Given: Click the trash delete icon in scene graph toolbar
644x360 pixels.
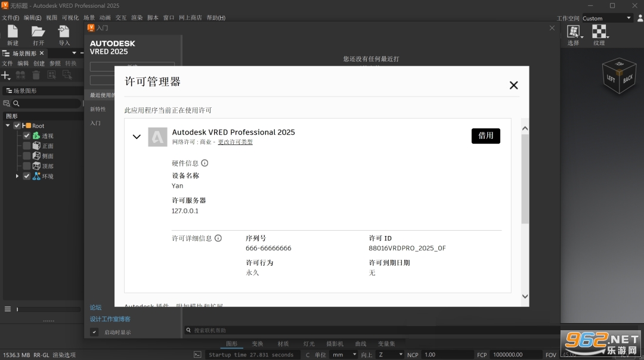Looking at the screenshot, I should click(x=36, y=75).
